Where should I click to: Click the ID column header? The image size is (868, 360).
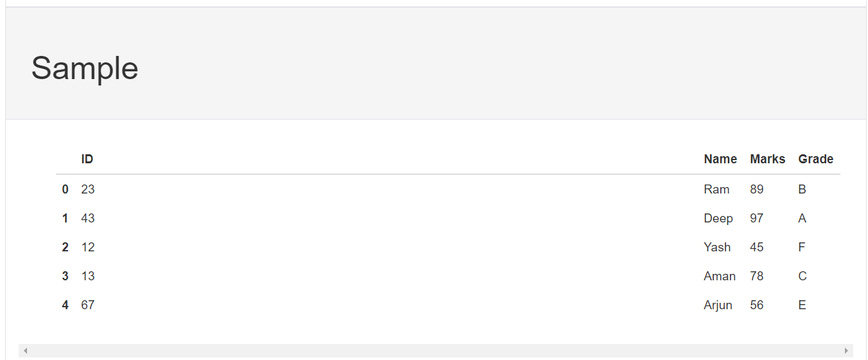[87, 159]
